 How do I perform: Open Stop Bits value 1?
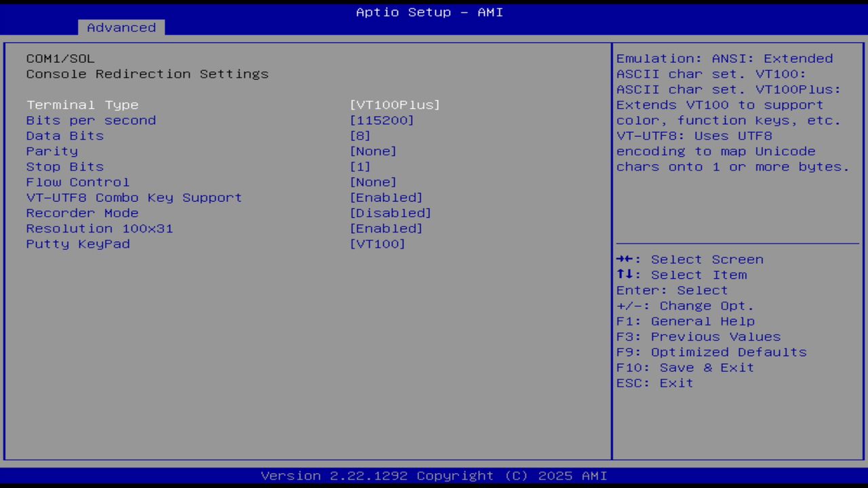point(360,167)
